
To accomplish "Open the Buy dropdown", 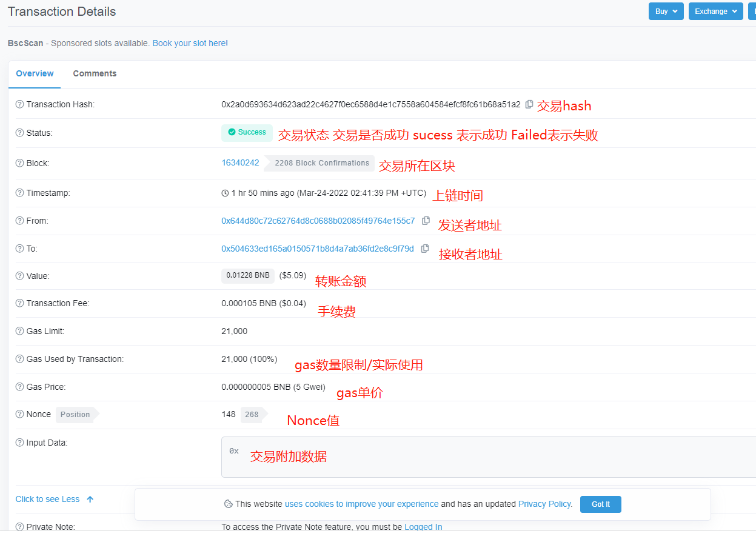I will tap(666, 11).
